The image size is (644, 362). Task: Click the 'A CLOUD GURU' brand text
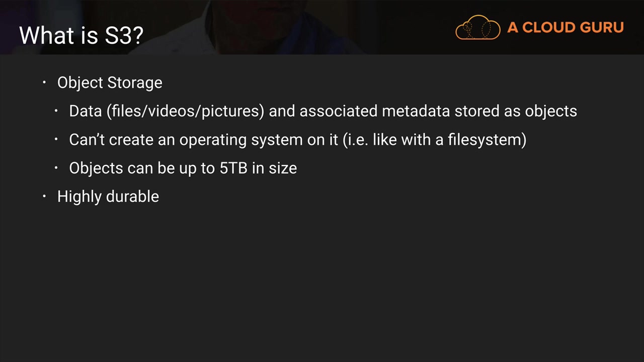click(565, 27)
